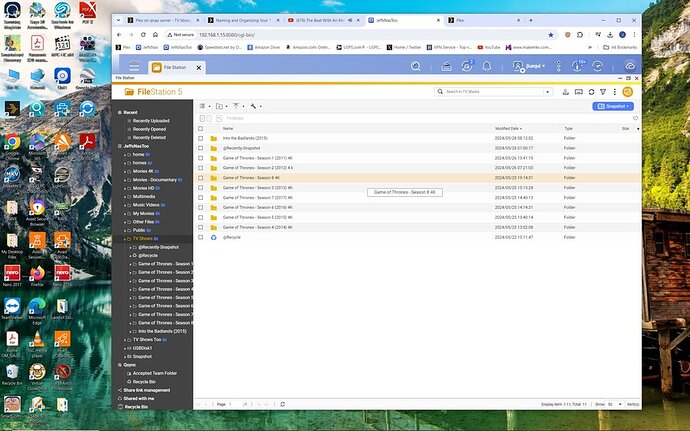The width and height of the screenshot is (690, 431).
Task: Sort by the Modified Date column header
Action: coord(508,129)
